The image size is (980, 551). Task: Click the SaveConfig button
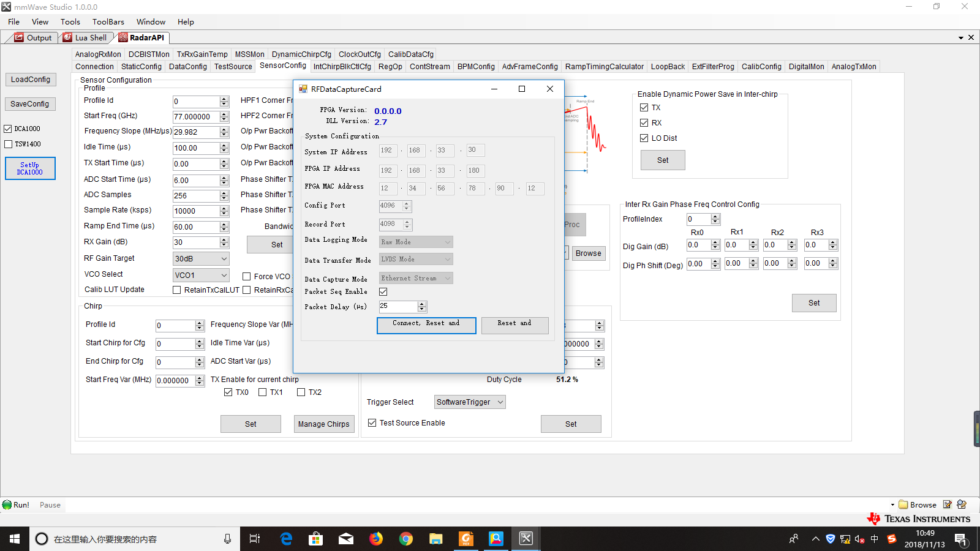[x=30, y=104]
